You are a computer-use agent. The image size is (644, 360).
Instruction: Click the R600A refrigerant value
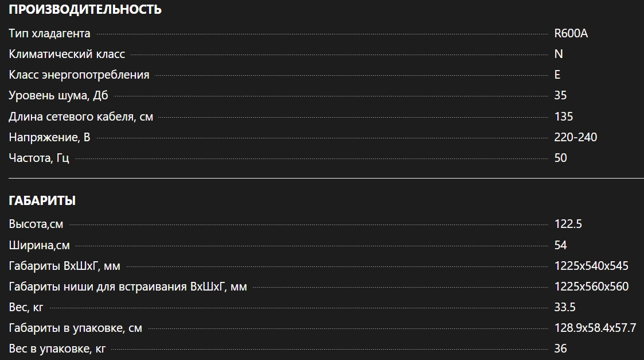[571, 33]
